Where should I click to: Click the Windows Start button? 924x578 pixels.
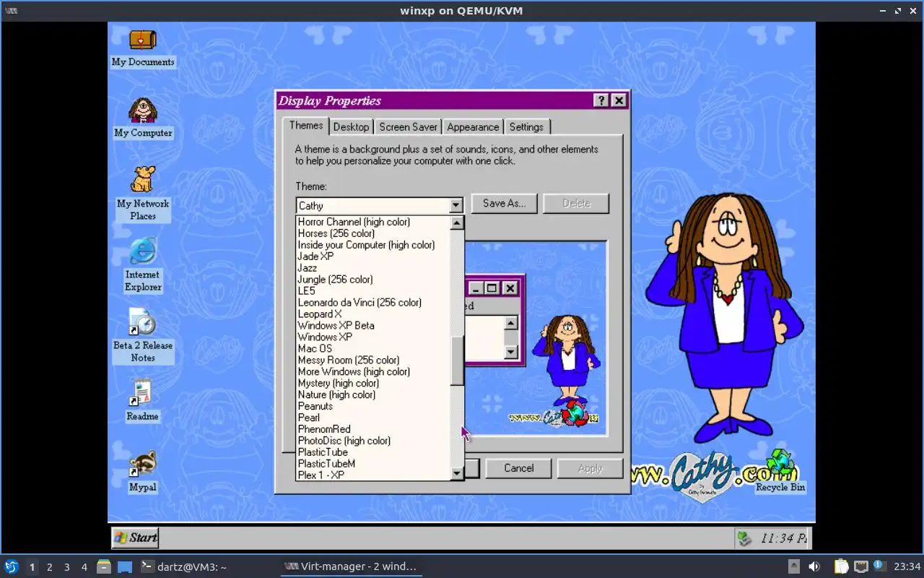[135, 538]
